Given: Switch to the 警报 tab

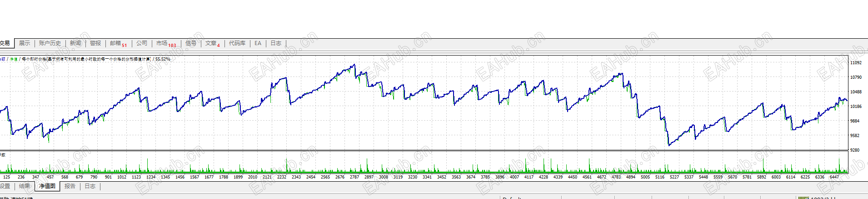Looking at the screenshot, I should [95, 43].
